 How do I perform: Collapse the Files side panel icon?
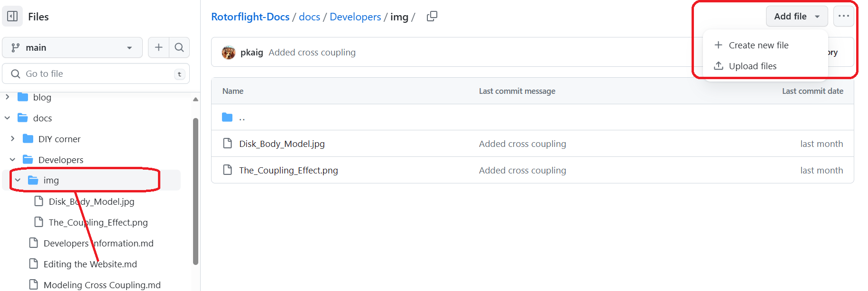pos(12,17)
